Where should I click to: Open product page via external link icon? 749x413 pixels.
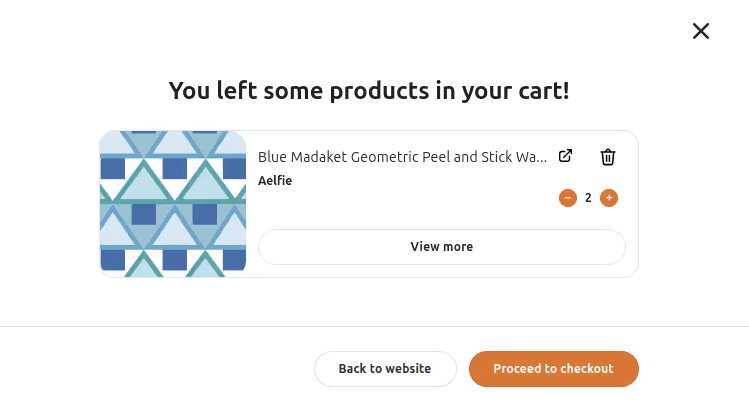coord(565,156)
